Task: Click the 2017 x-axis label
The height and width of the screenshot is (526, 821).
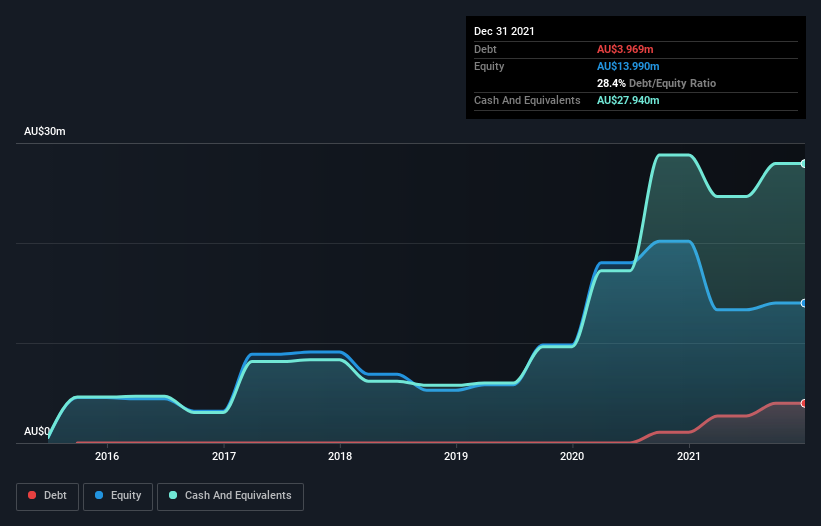Action: click(224, 456)
